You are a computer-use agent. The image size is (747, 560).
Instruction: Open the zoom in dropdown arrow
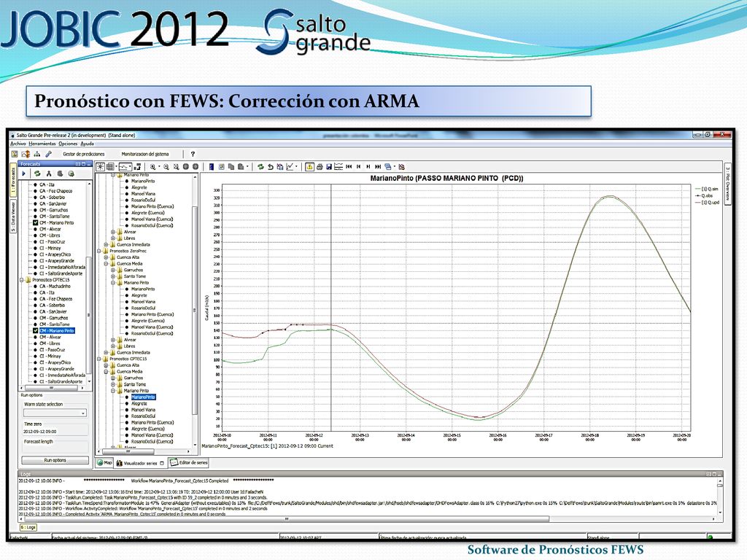tap(159, 167)
